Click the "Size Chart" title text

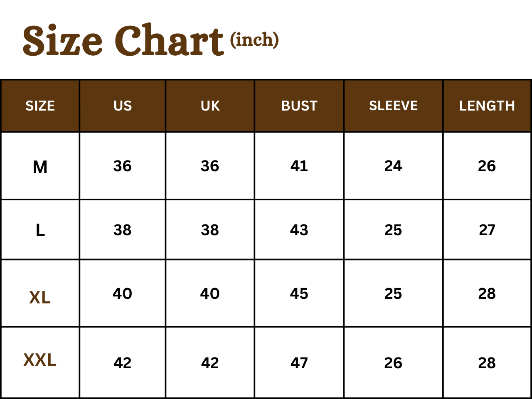(123, 41)
